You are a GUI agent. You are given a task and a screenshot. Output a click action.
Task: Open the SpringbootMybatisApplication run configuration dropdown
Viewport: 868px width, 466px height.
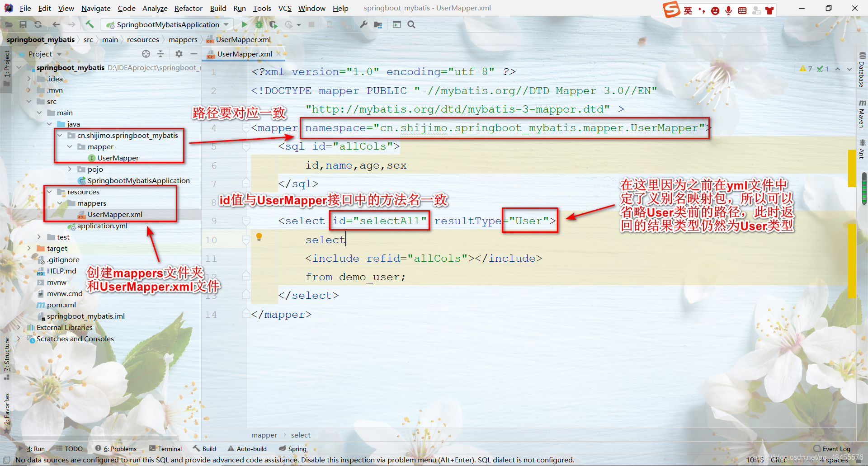coord(167,24)
